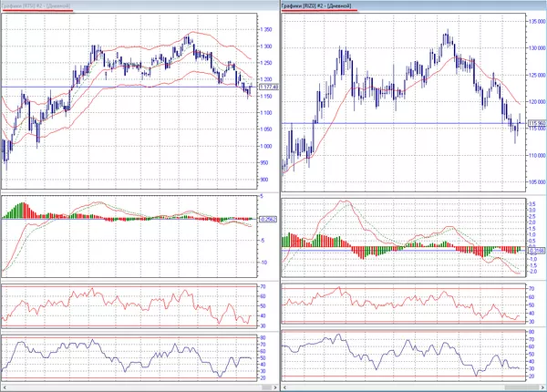
Task: Activate the RTSI chart window title bar
Action: 139,5
